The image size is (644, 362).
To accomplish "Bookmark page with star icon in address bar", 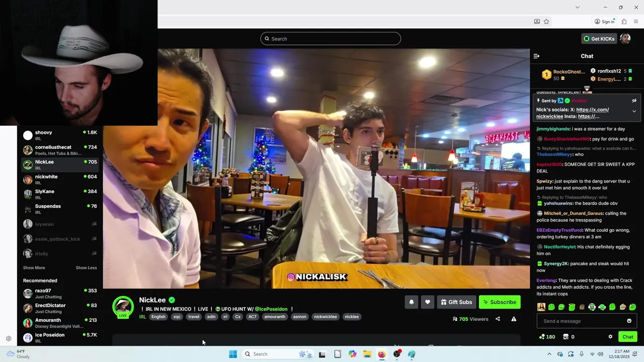I will (x=546, y=22).
